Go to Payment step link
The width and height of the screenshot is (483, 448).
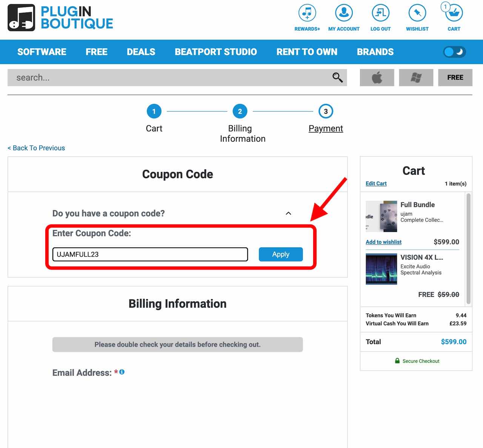326,128
